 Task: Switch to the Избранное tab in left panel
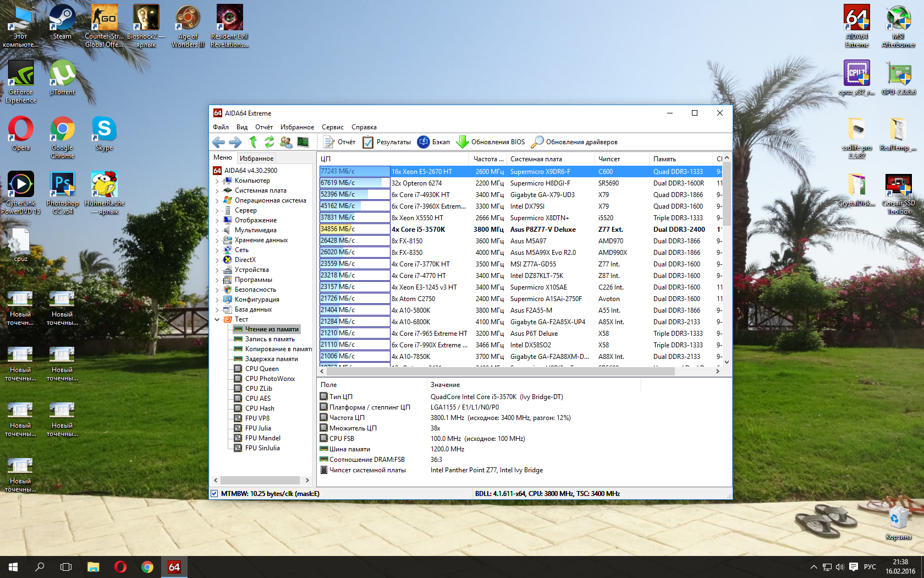(x=256, y=159)
